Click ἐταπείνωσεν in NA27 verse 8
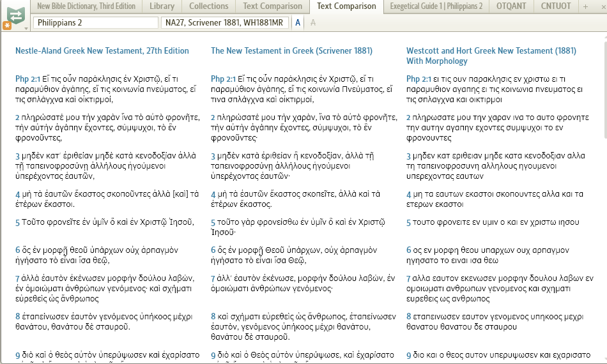This screenshot has width=607, height=364. pyautogui.click(x=45, y=316)
